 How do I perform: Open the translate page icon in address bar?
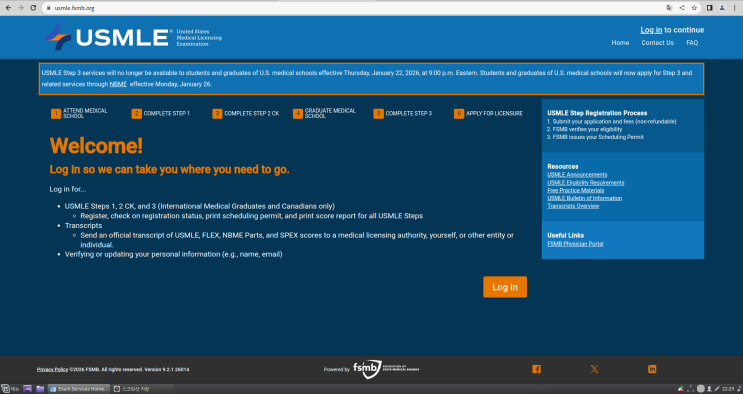coord(669,8)
